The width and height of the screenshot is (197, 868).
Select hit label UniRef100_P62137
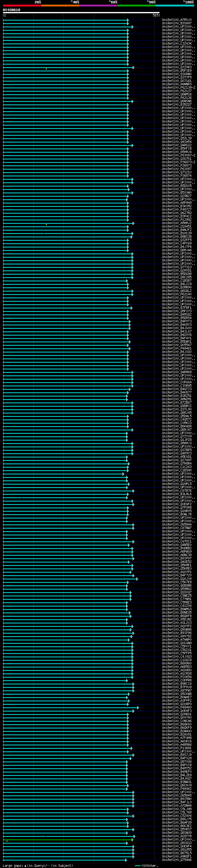click(177, 91)
